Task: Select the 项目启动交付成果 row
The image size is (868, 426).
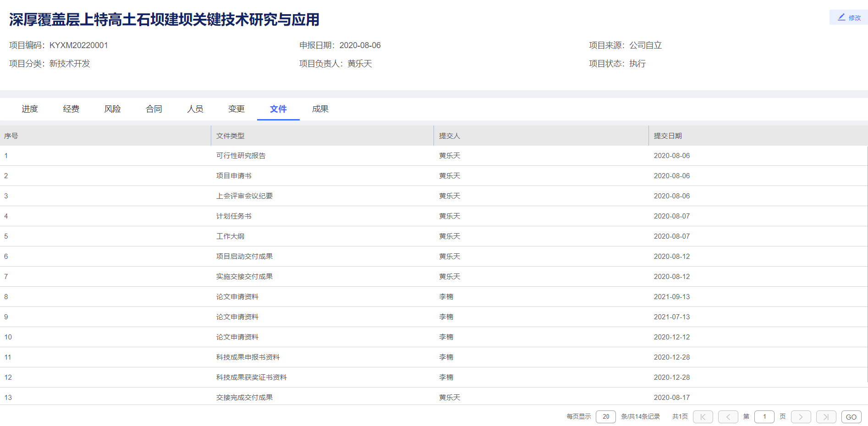Action: 434,257
